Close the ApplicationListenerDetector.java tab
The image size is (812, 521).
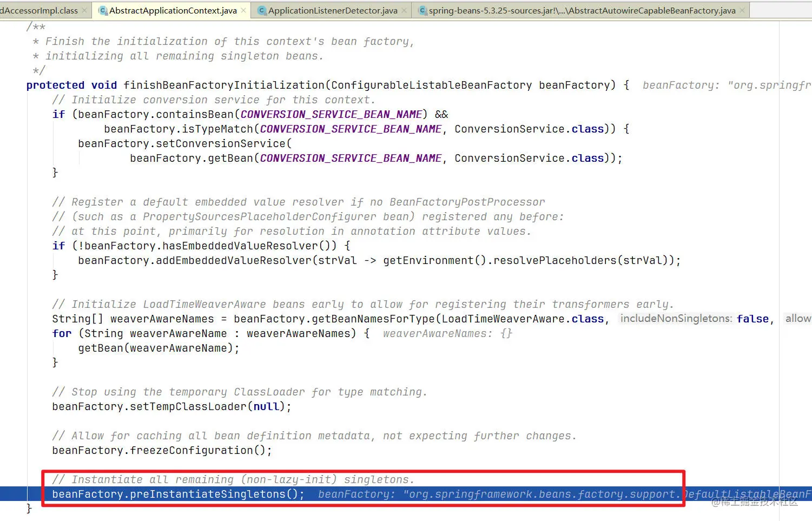coord(404,11)
